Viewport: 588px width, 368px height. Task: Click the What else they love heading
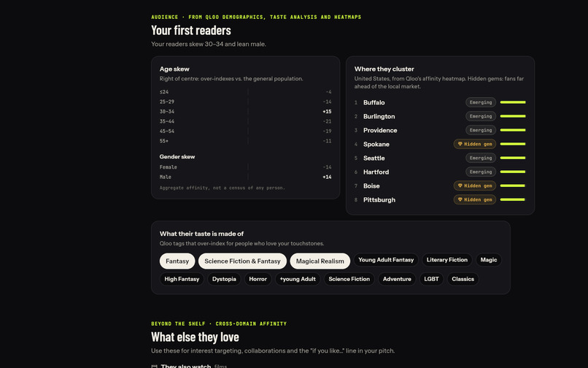[195, 337]
